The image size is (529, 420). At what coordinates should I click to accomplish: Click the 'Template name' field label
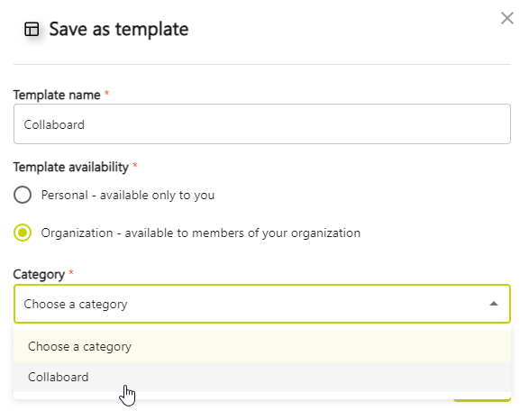[x=57, y=95]
